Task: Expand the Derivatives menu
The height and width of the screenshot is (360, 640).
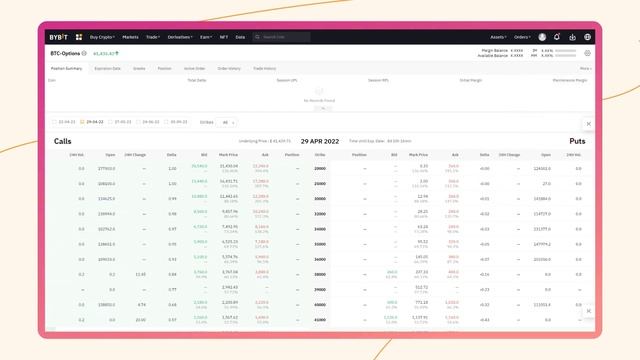Action: (180, 37)
